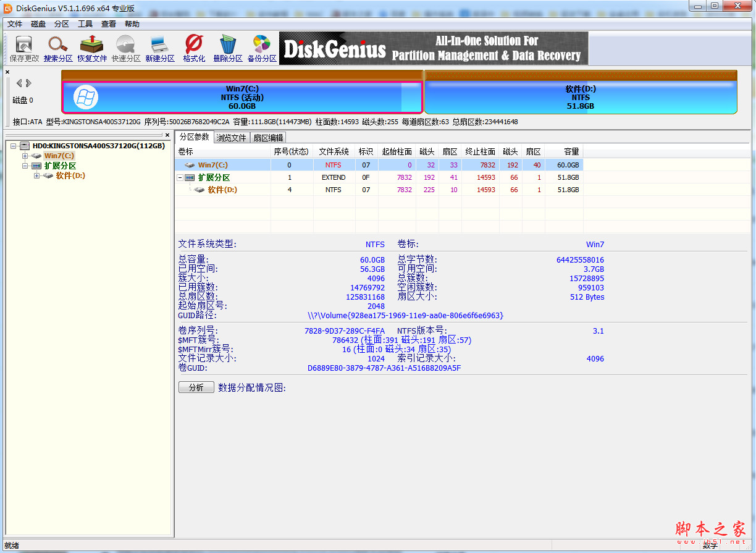Switch to the 扇区编辑 tab
Screen dimensions: 756x553
click(x=268, y=138)
